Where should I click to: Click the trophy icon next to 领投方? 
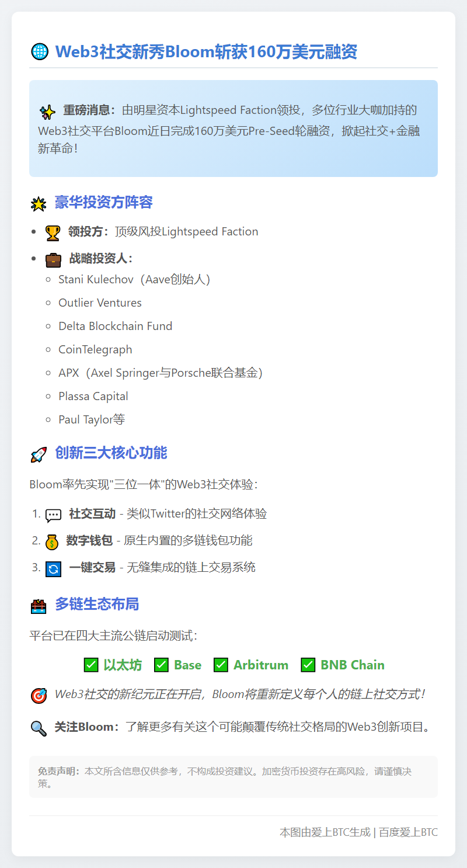[x=53, y=232]
